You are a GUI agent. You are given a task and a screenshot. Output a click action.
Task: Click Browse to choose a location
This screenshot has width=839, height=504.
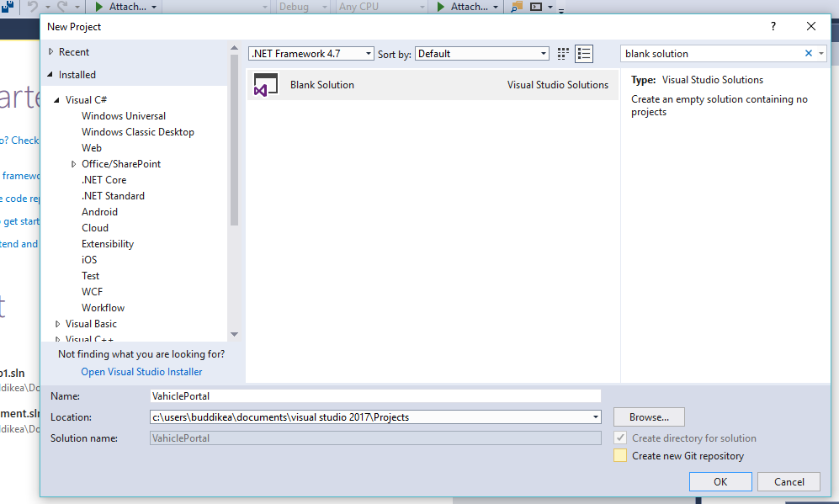[649, 416]
